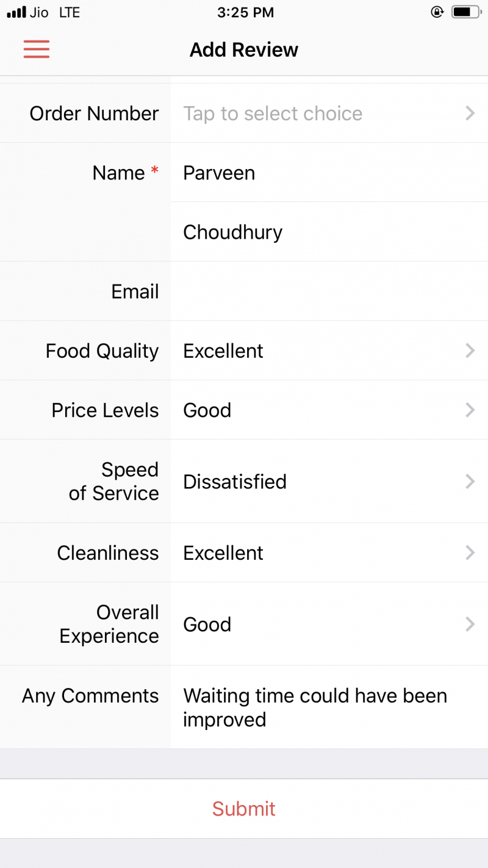Select Overall Experience value Good
488x868 pixels.
tap(207, 624)
